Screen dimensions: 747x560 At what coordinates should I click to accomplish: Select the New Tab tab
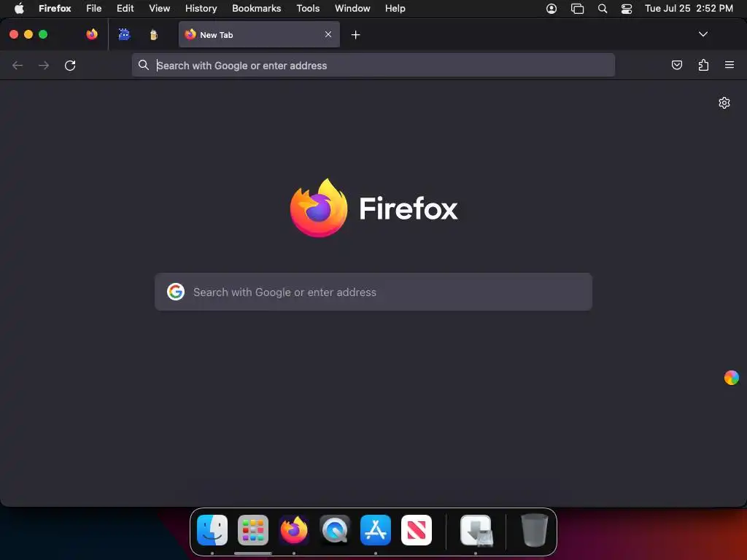click(x=259, y=34)
